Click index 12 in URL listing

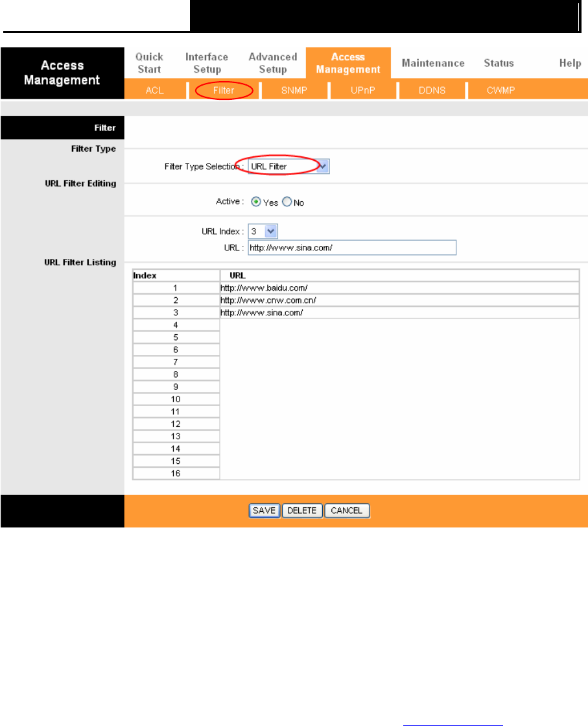176,424
